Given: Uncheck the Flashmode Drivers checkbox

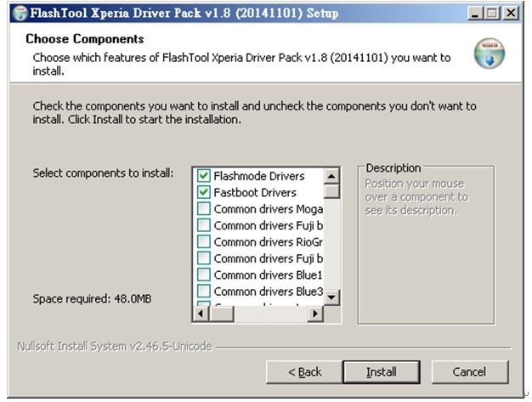Looking at the screenshot, I should 204,176.
